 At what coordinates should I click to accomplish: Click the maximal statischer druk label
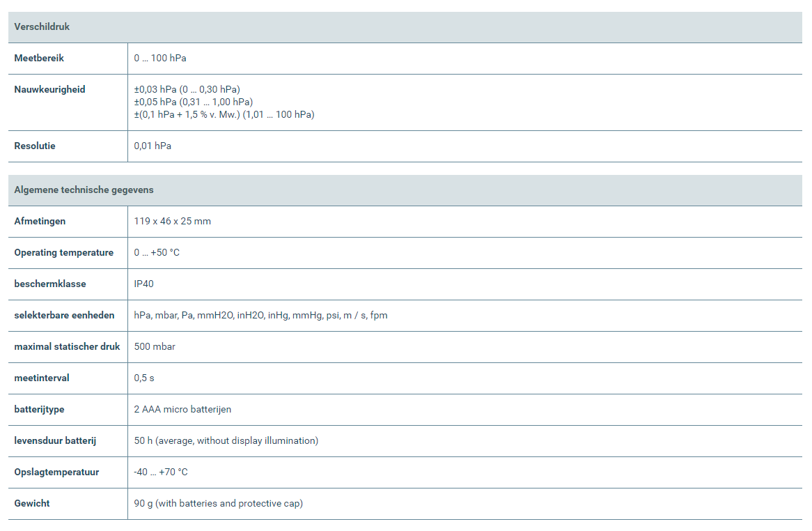click(67, 346)
